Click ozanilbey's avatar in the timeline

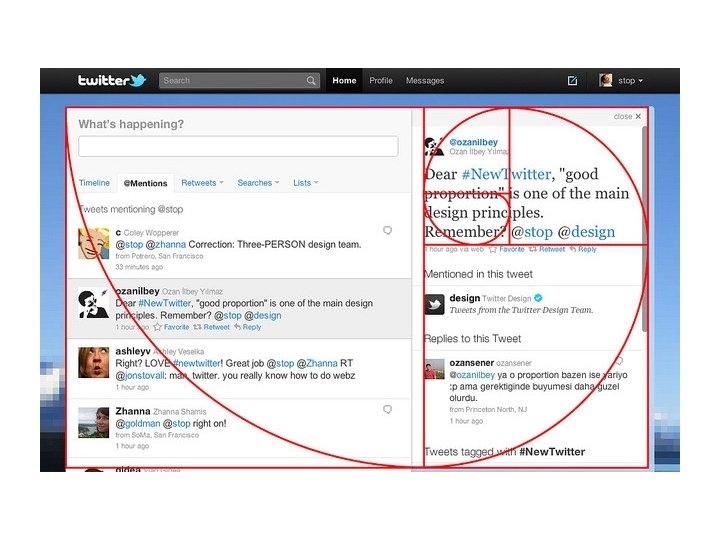[x=94, y=304]
